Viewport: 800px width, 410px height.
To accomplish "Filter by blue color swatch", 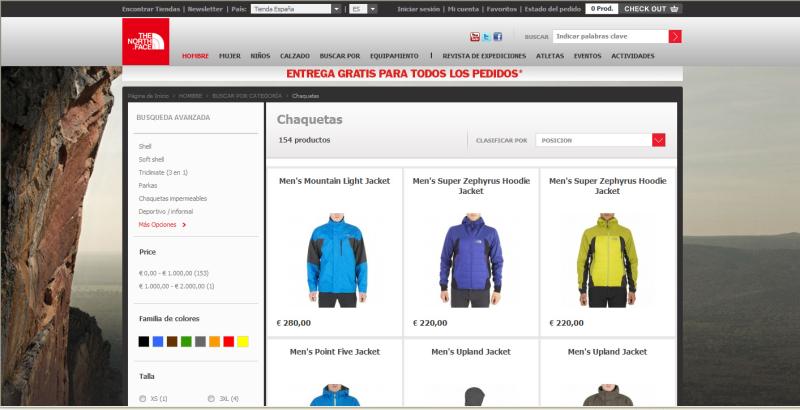I will pos(158,342).
